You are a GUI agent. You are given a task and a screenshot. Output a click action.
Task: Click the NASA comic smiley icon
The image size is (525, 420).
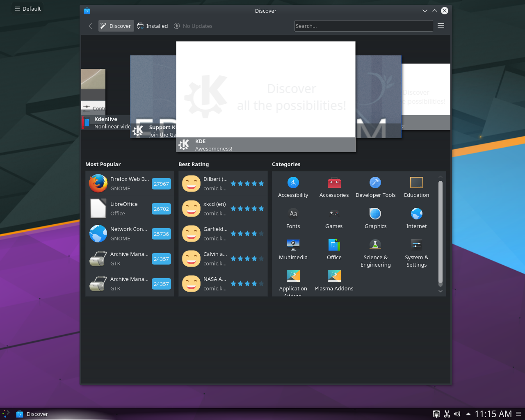(191, 284)
